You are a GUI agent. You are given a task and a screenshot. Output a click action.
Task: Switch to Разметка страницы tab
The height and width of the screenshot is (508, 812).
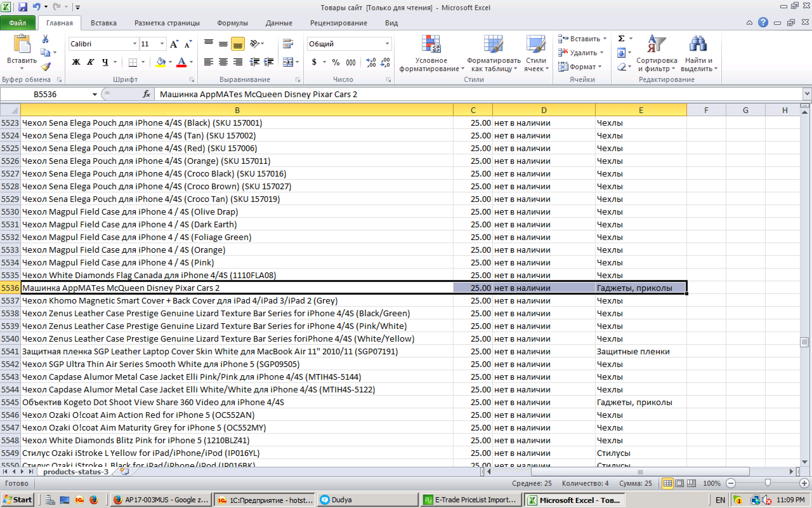[167, 23]
